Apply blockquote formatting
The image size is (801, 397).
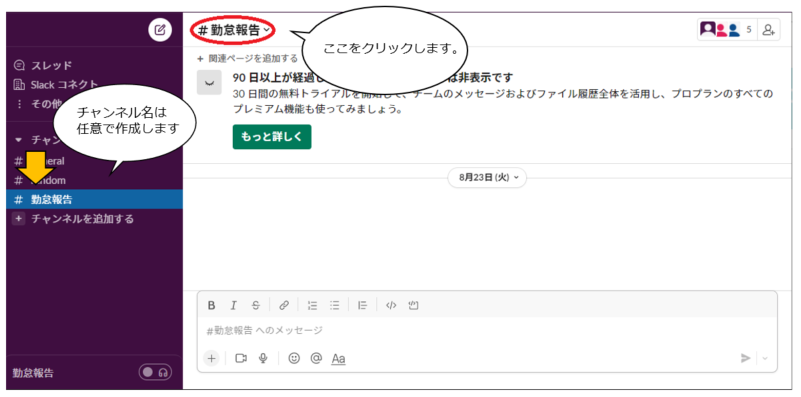(362, 306)
